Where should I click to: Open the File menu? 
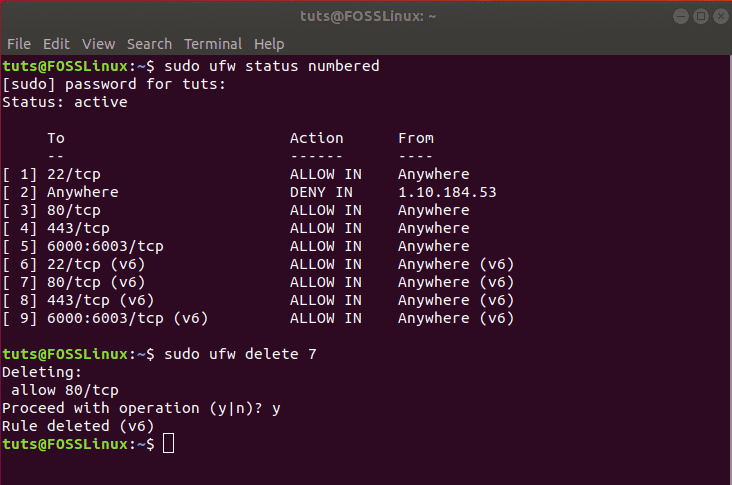(x=19, y=44)
